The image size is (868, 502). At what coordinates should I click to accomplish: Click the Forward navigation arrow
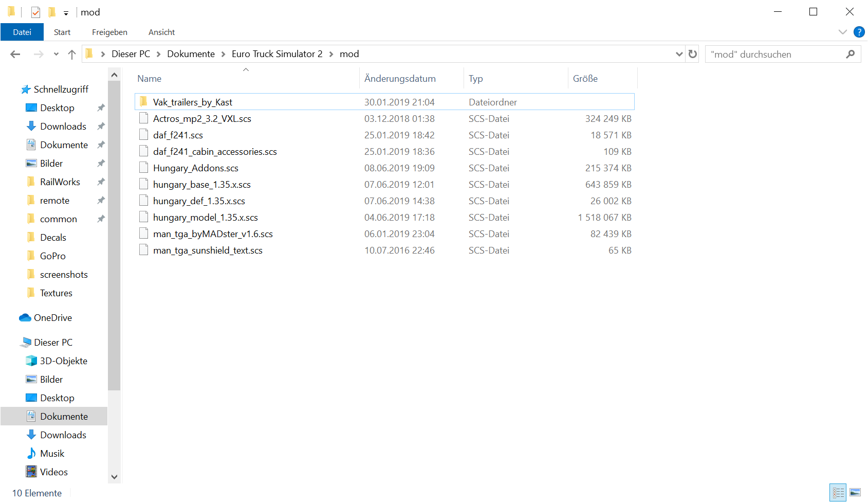click(39, 54)
